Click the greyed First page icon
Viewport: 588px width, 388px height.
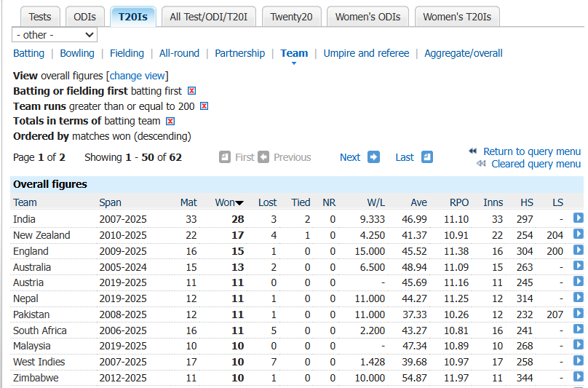pyautogui.click(x=225, y=157)
